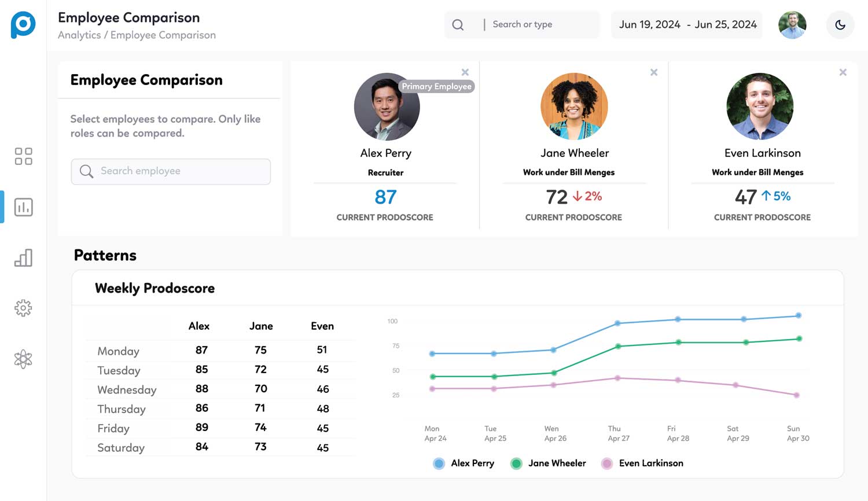Open Settings via the gear icon
The height and width of the screenshot is (501, 868).
23,308
